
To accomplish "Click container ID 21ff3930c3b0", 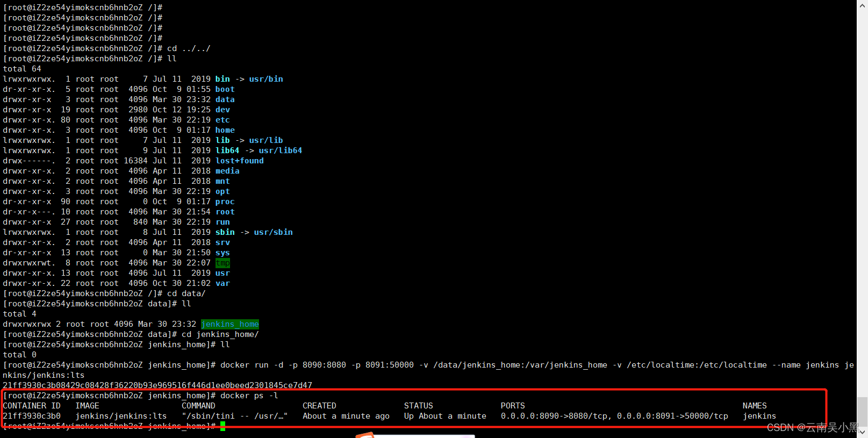I will [32, 416].
